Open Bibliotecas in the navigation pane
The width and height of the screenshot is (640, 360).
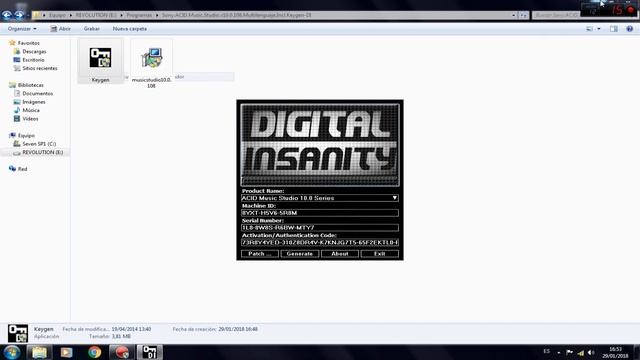[30, 85]
